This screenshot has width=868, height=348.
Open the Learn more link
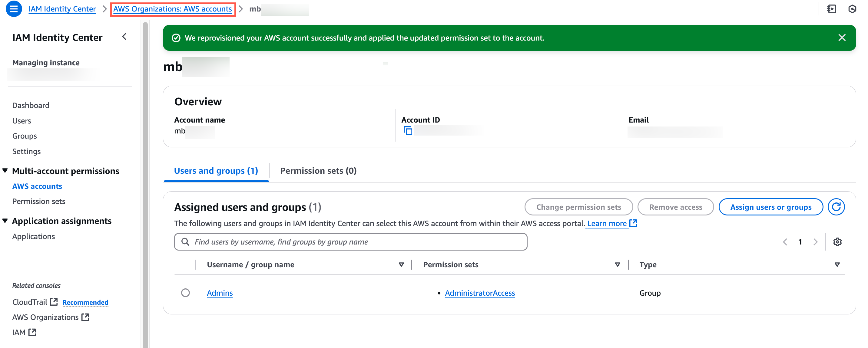(607, 223)
